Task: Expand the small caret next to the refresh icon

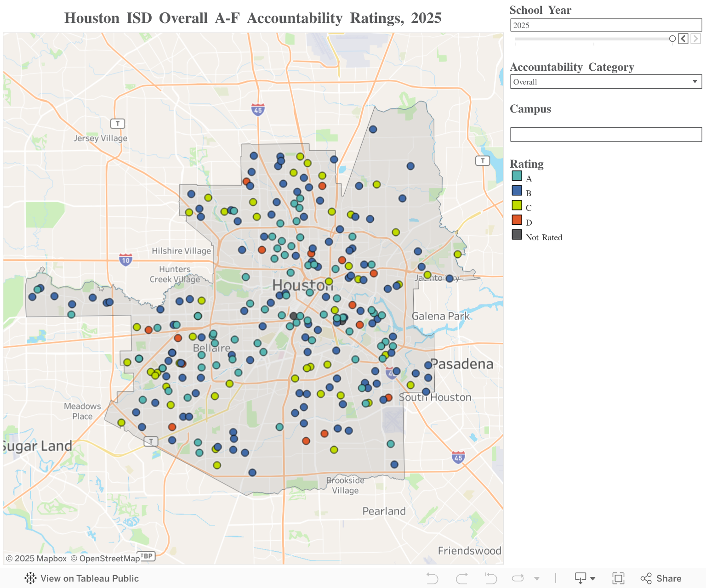Action: (537, 579)
